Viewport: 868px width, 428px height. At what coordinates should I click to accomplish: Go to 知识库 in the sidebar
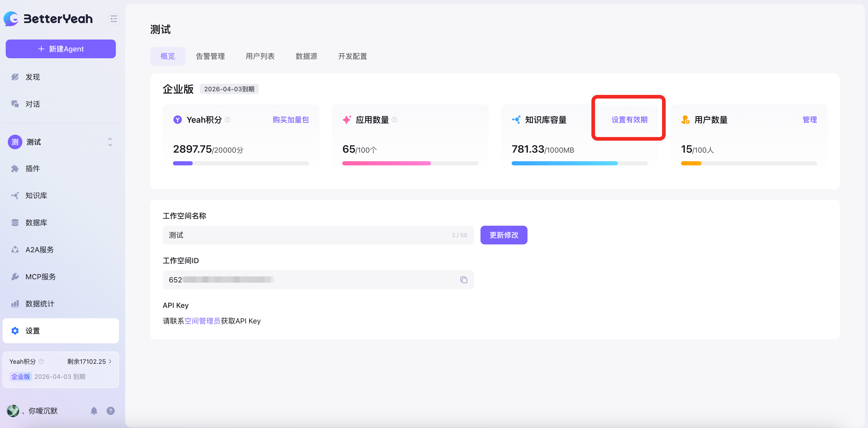click(36, 196)
